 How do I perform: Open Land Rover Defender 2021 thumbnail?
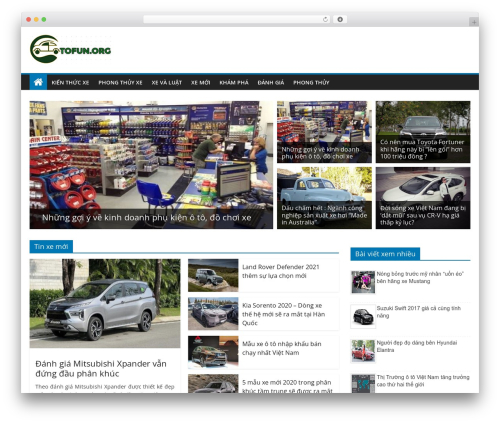[213, 275]
